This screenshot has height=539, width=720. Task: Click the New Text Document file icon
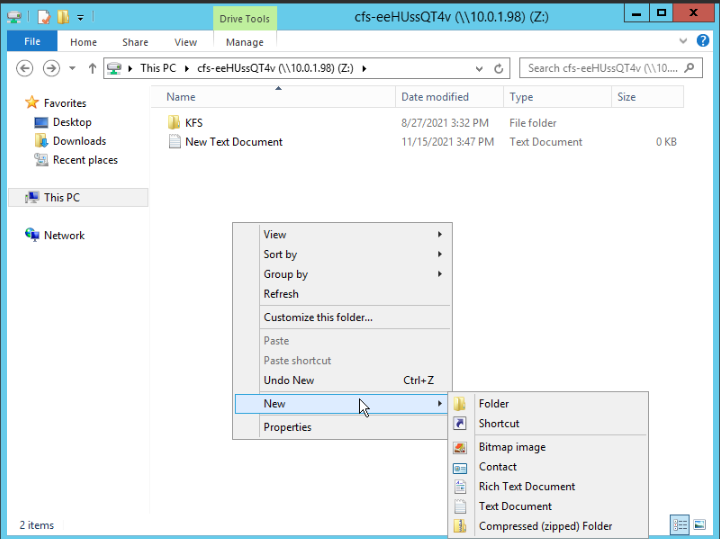(x=174, y=141)
